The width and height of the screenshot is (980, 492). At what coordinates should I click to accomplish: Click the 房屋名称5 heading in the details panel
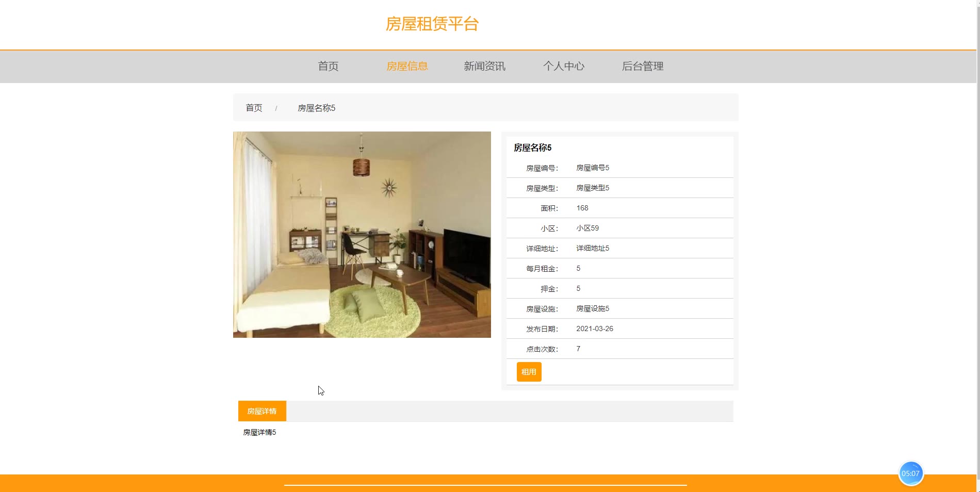(532, 147)
